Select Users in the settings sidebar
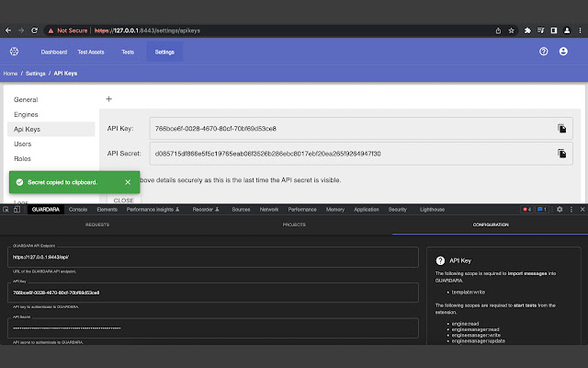Screen dimensions: 588x368 pos(23,144)
